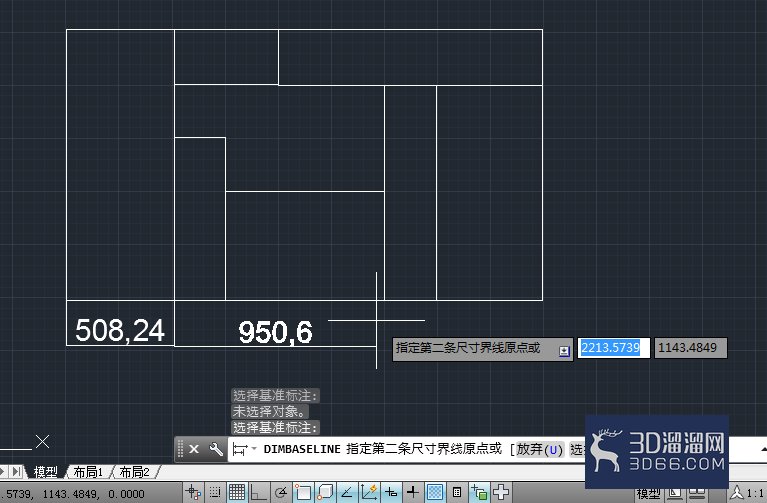Click the 模型 model space button on the right of the status bar
Image resolution: width=767 pixels, height=503 pixels.
click(648, 494)
